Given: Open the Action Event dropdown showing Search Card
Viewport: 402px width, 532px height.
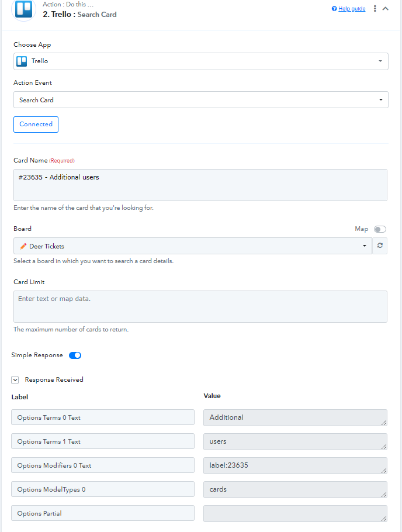Looking at the screenshot, I should [x=201, y=100].
